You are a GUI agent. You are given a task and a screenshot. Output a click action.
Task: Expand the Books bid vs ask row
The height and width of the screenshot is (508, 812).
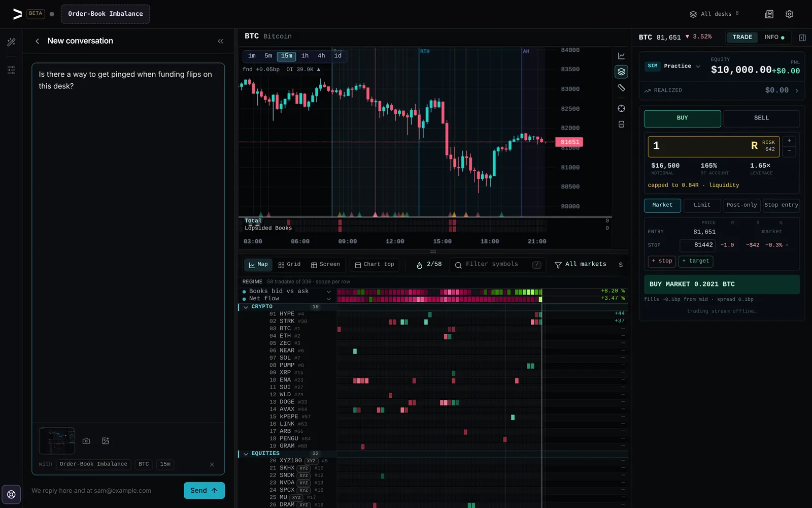329,292
